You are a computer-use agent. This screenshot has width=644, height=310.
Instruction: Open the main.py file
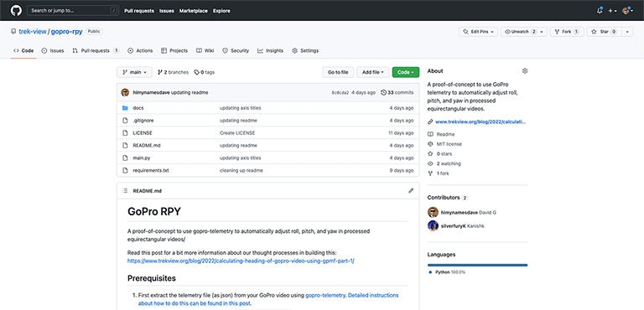click(141, 158)
